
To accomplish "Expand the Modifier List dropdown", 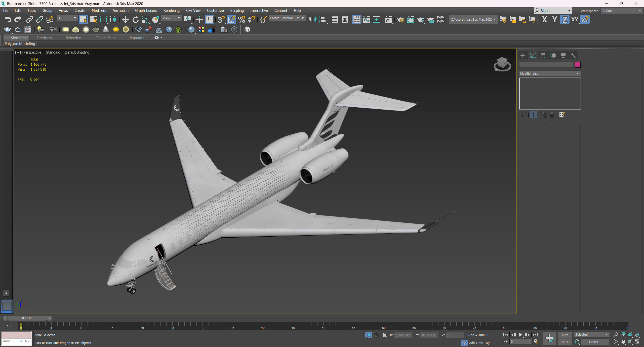I will tap(550, 73).
